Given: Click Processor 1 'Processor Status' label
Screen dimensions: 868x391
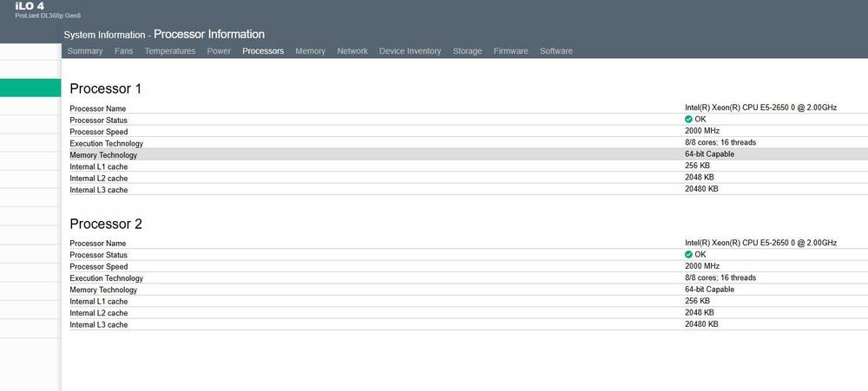Looking at the screenshot, I should click(x=99, y=121).
